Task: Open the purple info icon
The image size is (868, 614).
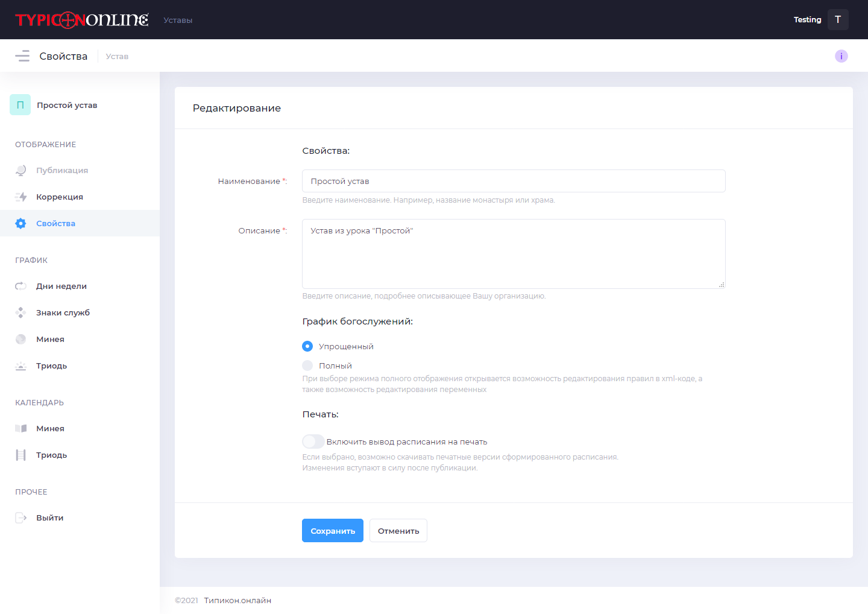Action: click(841, 56)
